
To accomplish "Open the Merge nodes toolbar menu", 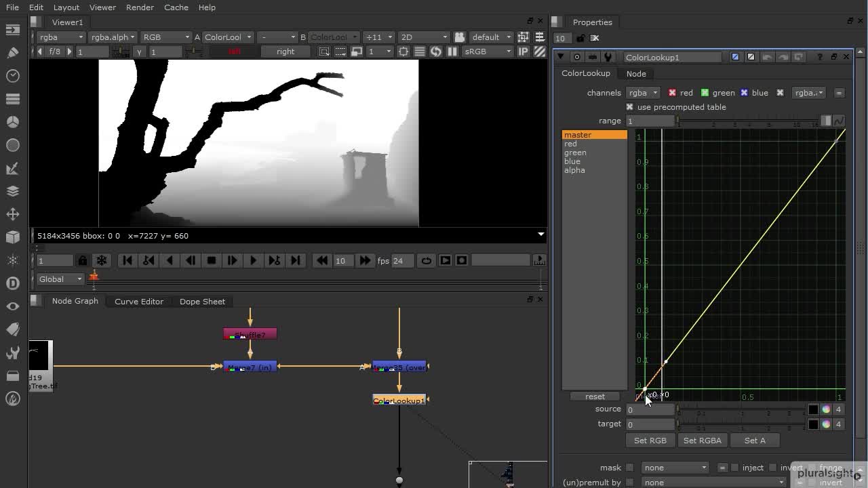I will [12, 191].
